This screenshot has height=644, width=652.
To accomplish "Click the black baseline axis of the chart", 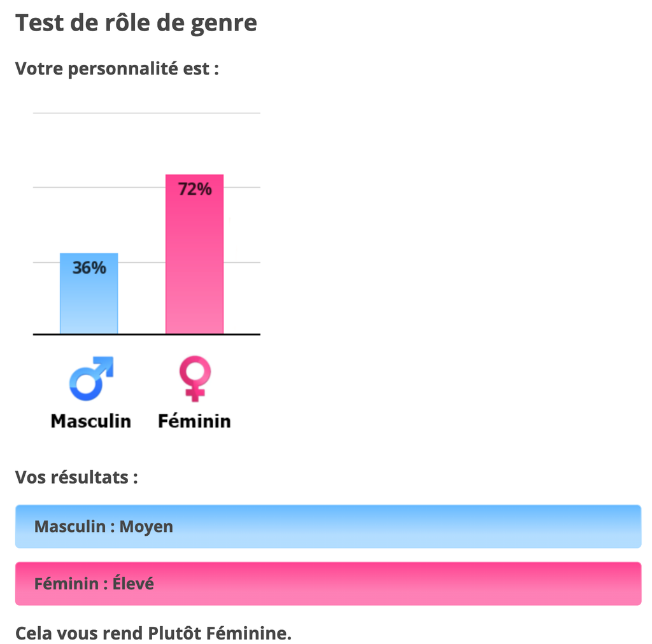I will [146, 334].
